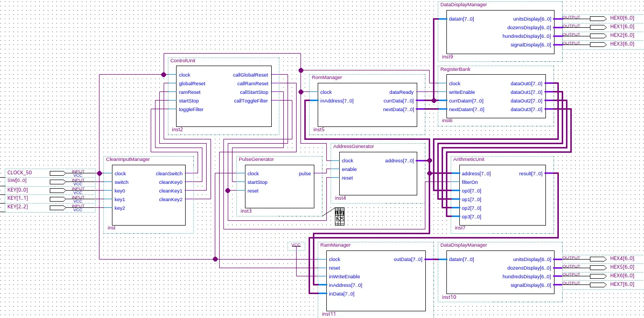Select the inst3 instance label
The height and width of the screenshot is (318, 644).
pyautogui.click(x=246, y=211)
